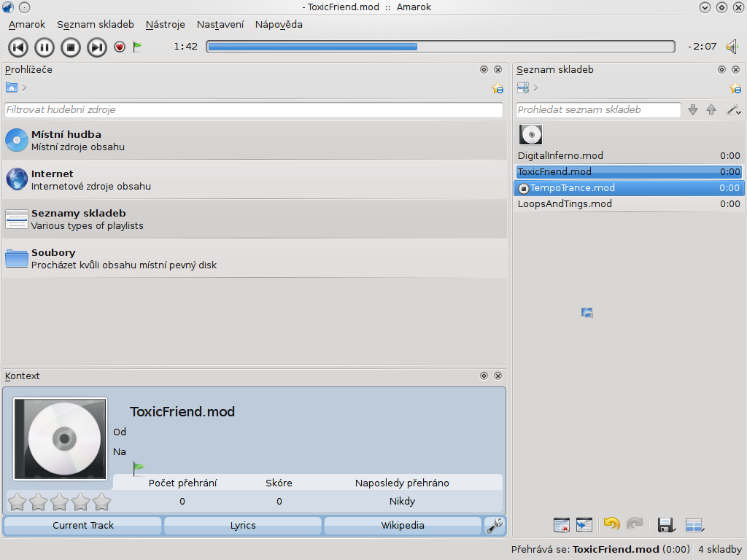Click the album cover in the playlist
The image size is (747, 560).
pyautogui.click(x=531, y=134)
